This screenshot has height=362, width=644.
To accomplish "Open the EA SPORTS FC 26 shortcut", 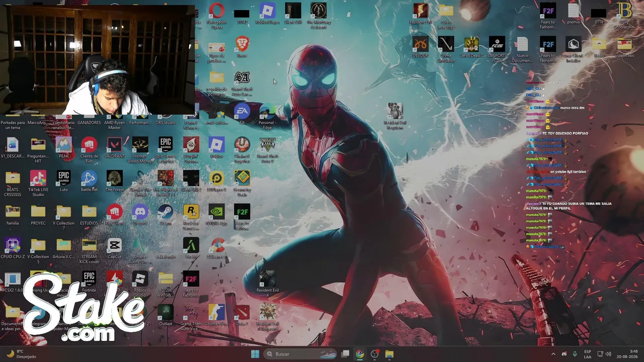I will coord(497,49).
